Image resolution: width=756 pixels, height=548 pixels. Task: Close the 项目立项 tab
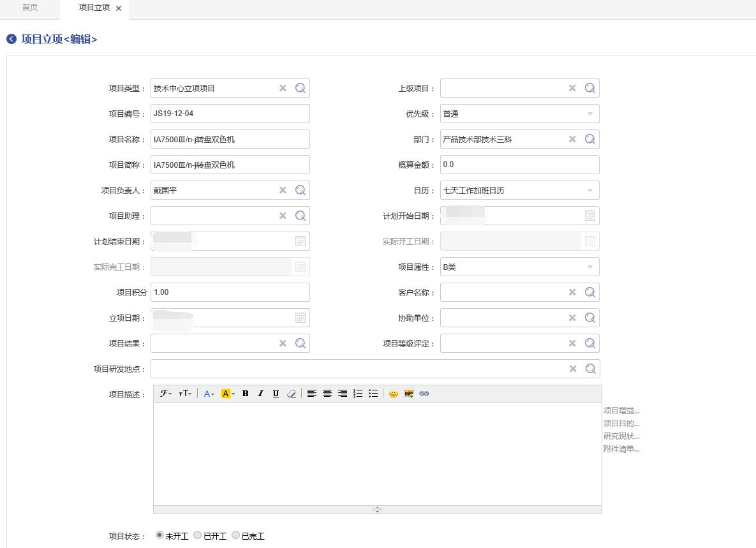[x=119, y=8]
